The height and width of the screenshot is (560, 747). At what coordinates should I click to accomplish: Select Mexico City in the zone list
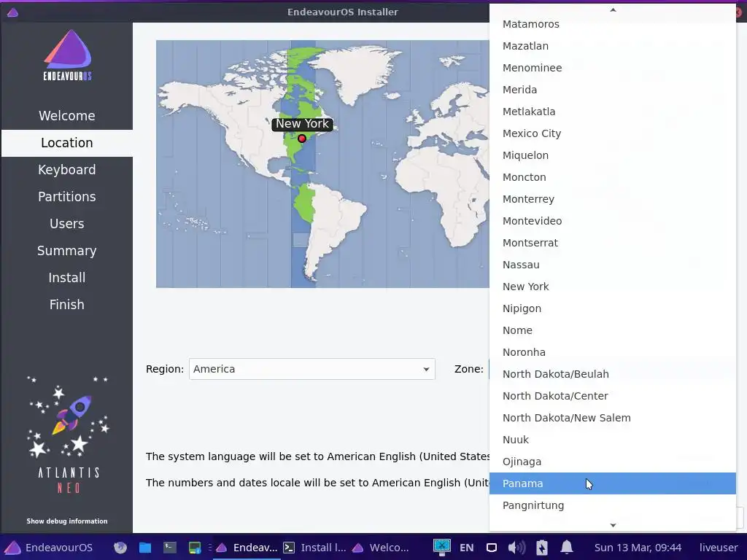click(x=612, y=133)
